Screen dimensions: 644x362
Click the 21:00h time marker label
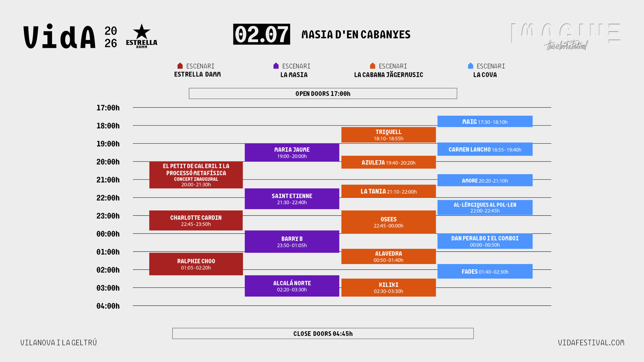click(x=108, y=180)
